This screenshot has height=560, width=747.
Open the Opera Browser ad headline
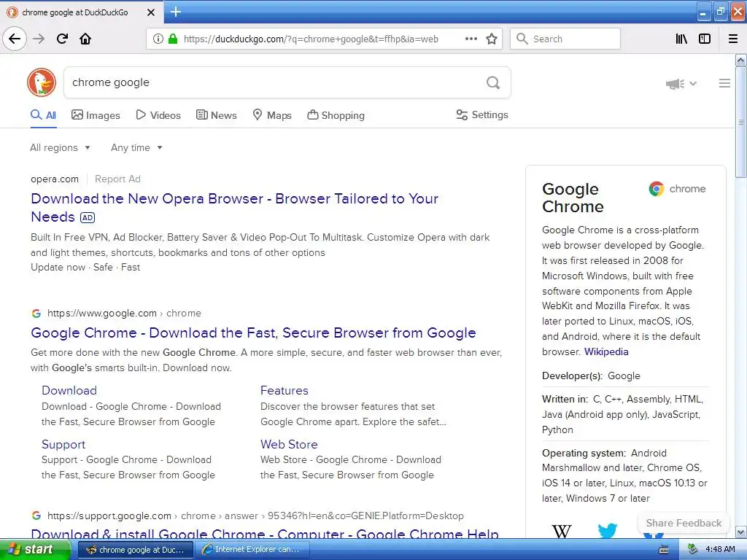(x=234, y=208)
